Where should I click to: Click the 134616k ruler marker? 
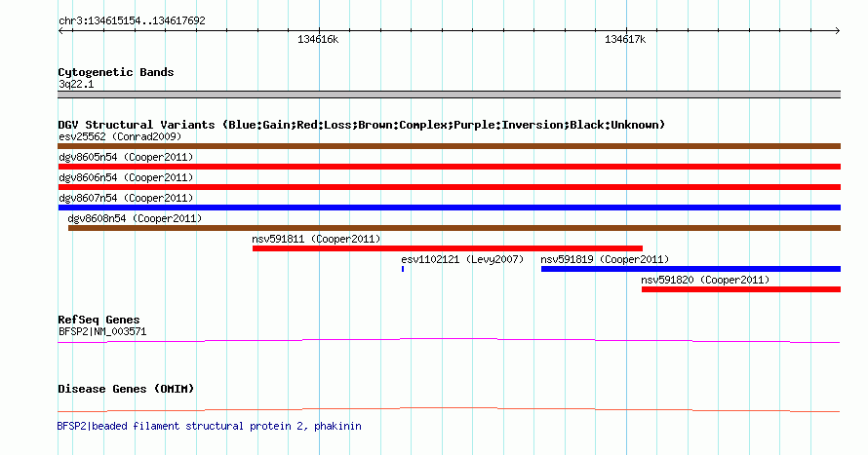pos(318,39)
